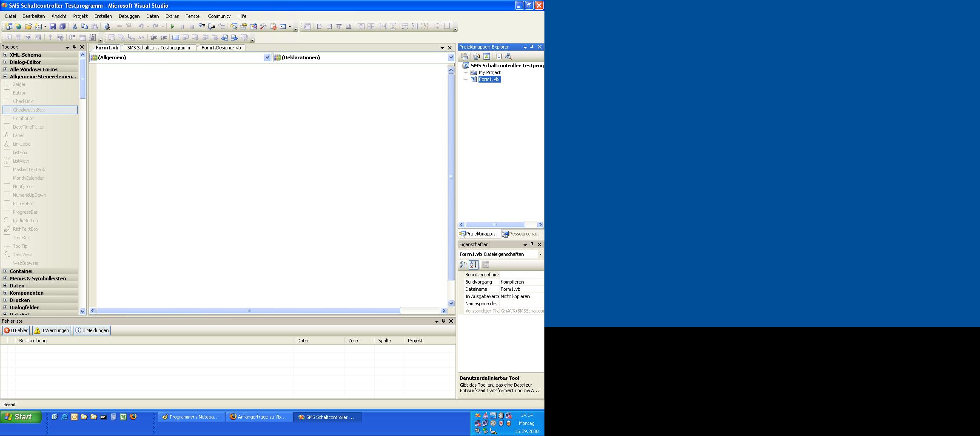The height and width of the screenshot is (436, 980).
Task: Click the Windows Start button
Action: coord(20,417)
